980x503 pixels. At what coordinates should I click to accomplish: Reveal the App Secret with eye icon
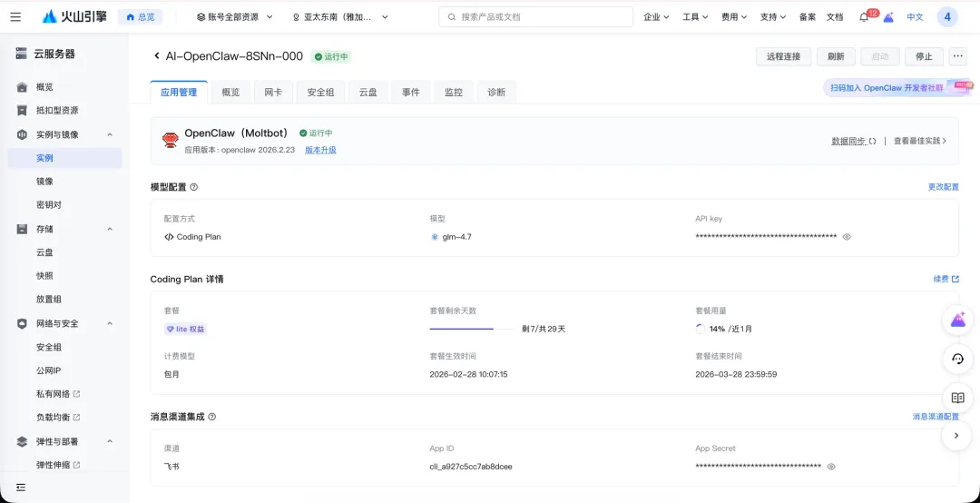[x=831, y=467]
